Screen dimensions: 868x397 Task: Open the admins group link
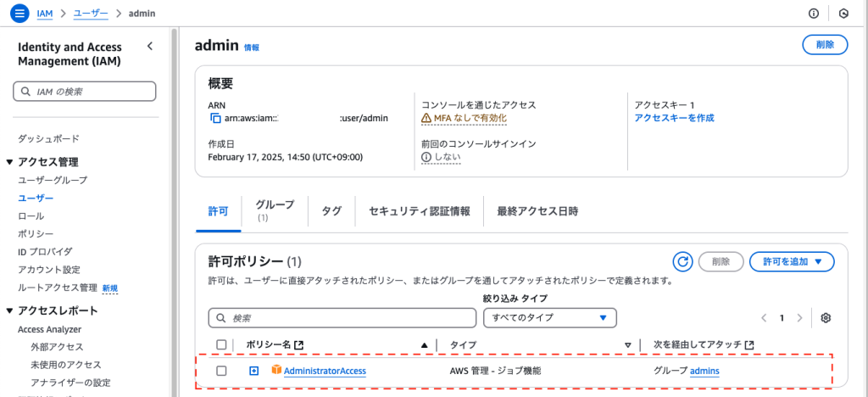(x=704, y=371)
